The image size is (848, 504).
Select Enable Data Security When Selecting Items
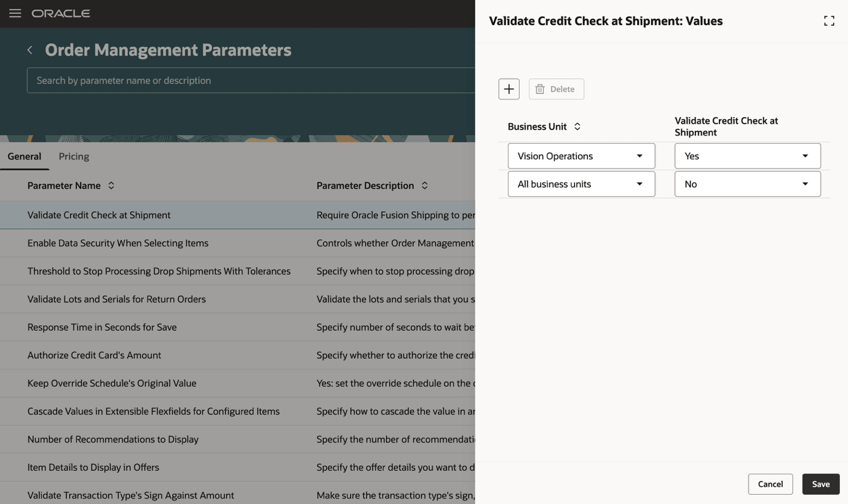(x=237, y=243)
